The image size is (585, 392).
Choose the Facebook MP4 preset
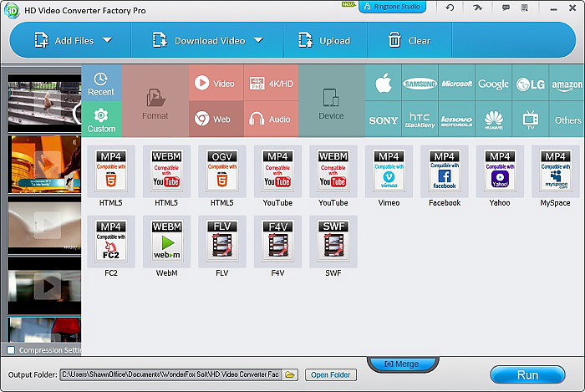(x=444, y=172)
